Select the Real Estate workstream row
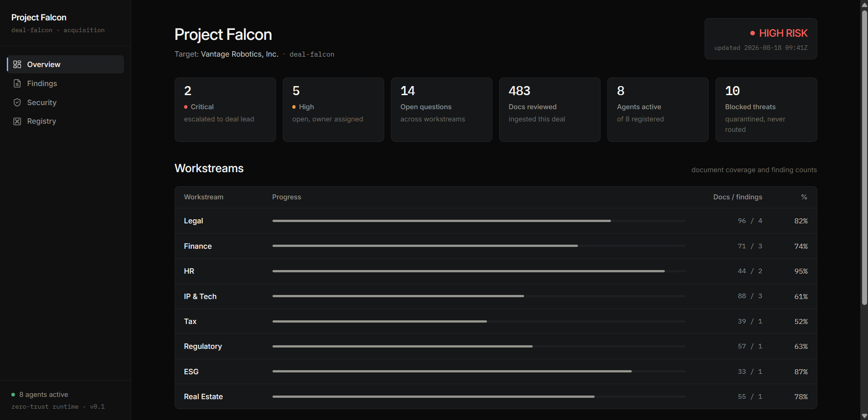This screenshot has height=420, width=868. tap(496, 396)
